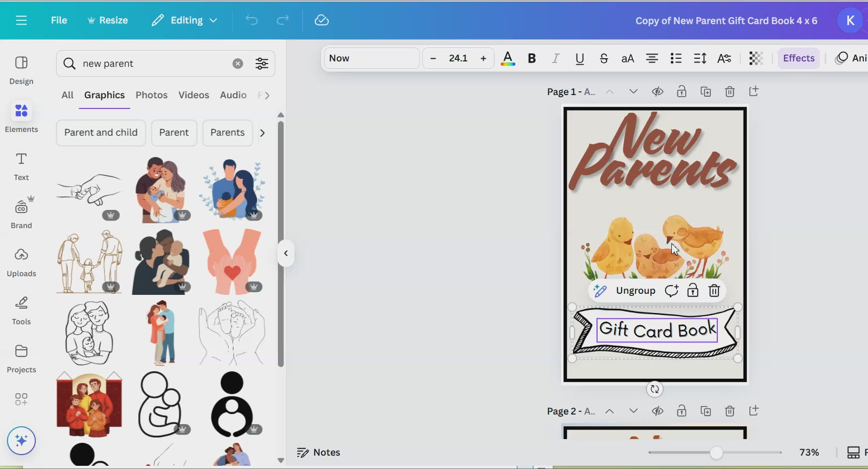Open the main hamburger menu

[x=21, y=20]
